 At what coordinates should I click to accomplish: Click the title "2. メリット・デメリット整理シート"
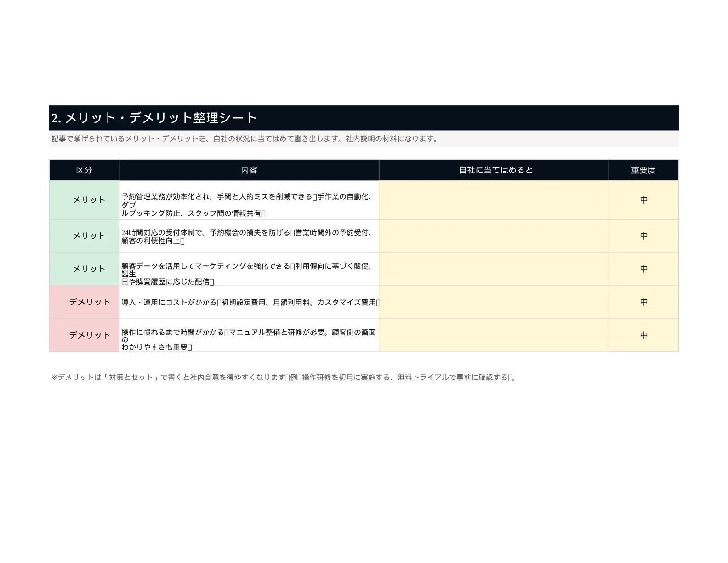point(154,118)
